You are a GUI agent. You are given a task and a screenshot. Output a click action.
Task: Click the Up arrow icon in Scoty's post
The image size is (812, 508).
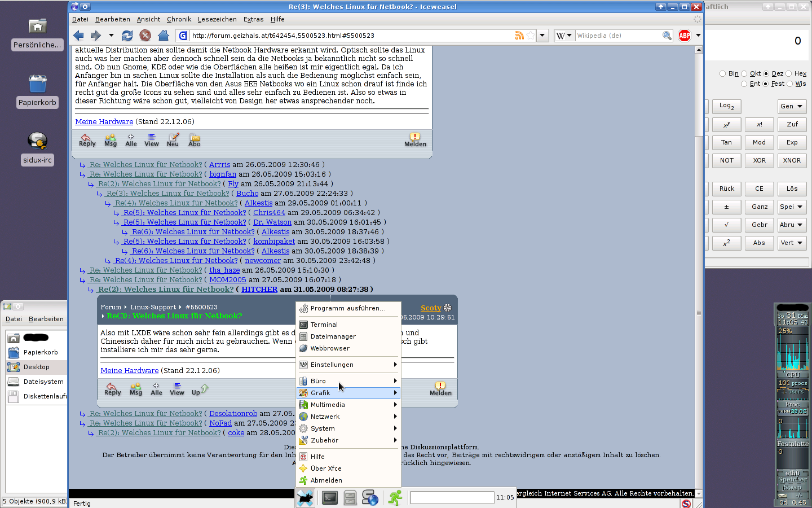point(200,389)
